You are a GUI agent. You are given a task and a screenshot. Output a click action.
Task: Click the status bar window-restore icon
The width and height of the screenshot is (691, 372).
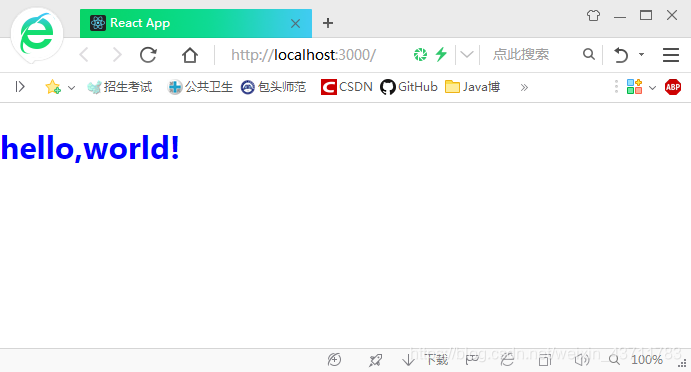pos(545,360)
